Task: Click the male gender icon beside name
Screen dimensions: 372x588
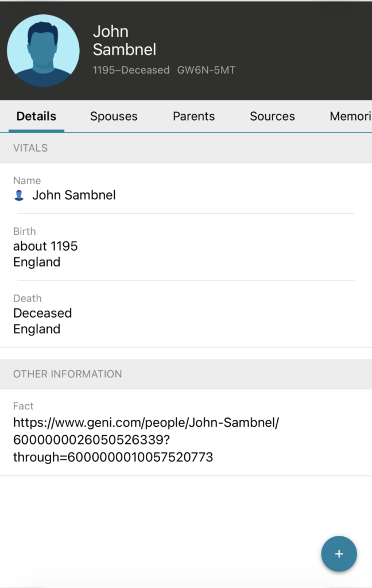Action: click(19, 196)
